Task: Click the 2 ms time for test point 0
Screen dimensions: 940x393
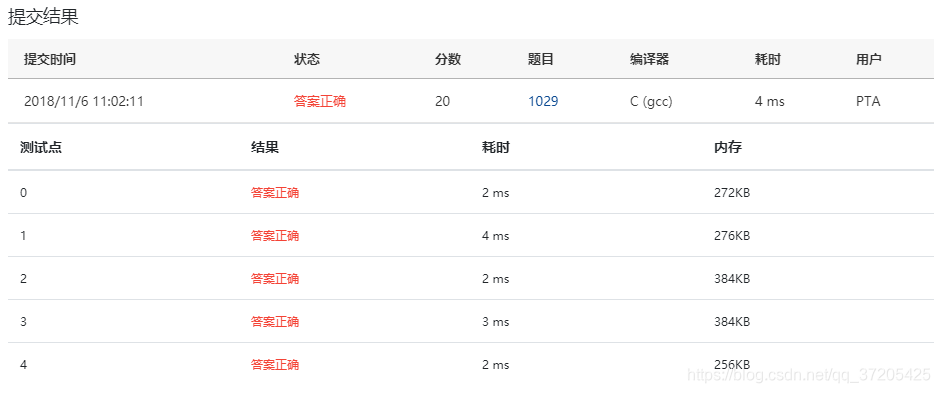Action: (496, 193)
